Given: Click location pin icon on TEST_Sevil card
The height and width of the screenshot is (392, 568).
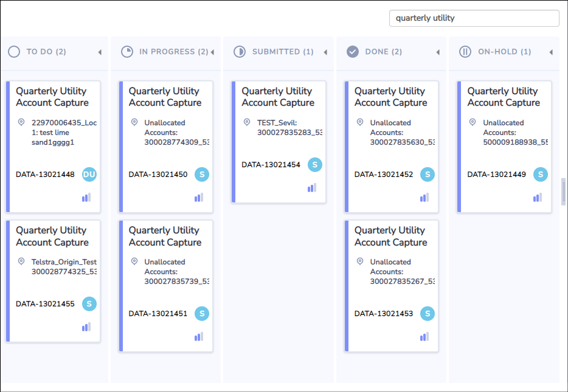Looking at the screenshot, I should (247, 122).
